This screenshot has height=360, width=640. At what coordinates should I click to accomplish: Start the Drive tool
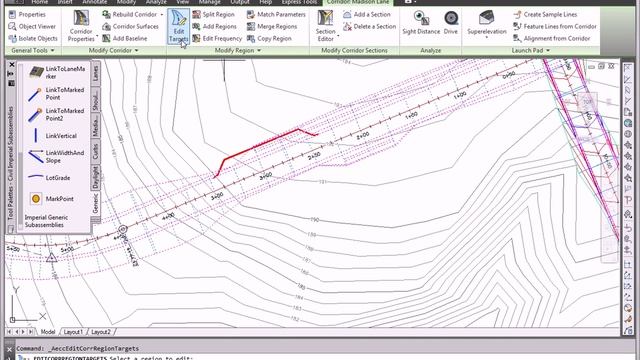(451, 22)
